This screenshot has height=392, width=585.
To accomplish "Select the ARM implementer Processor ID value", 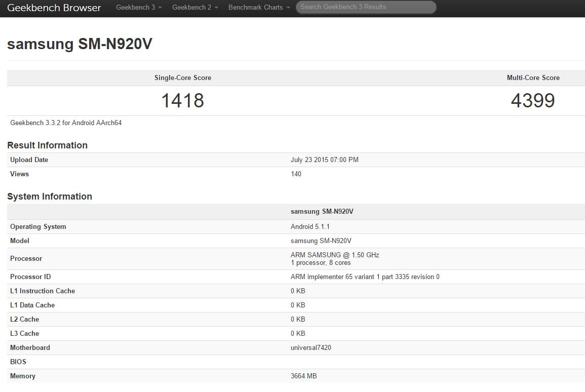I will point(365,277).
